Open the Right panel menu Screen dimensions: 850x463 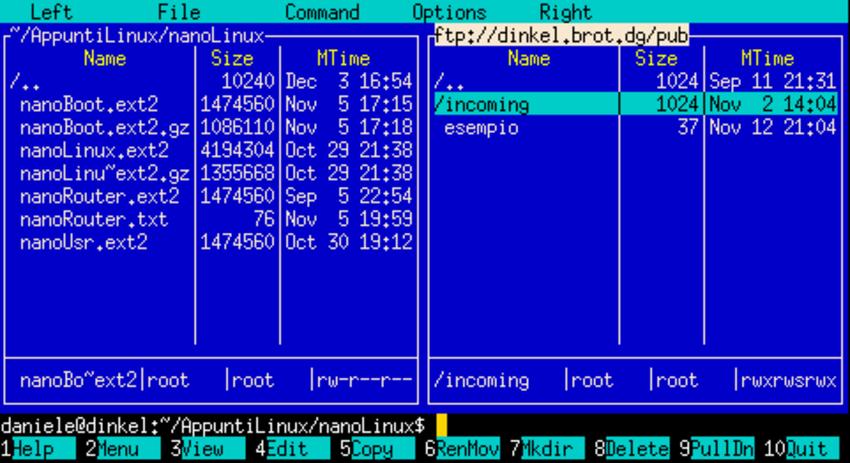click(565, 13)
